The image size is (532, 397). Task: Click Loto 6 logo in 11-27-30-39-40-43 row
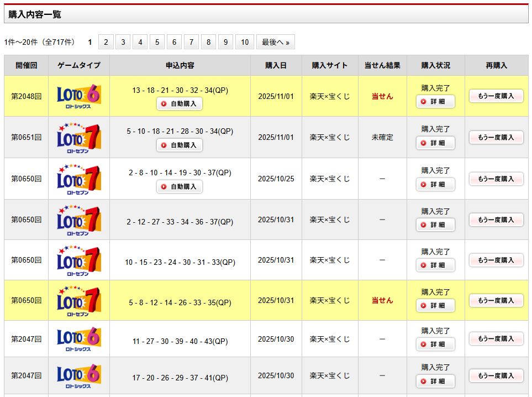point(79,339)
